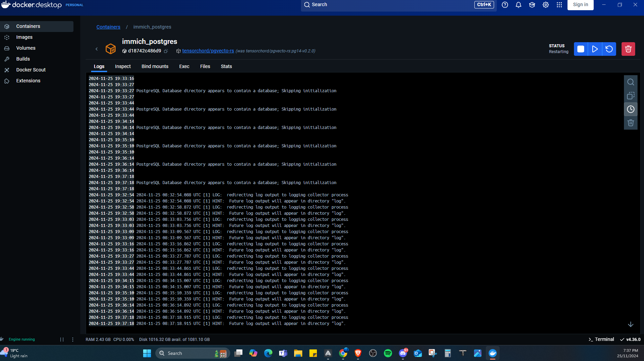Open the Help center question mark icon
This screenshot has width=644, height=361.
(x=505, y=5)
